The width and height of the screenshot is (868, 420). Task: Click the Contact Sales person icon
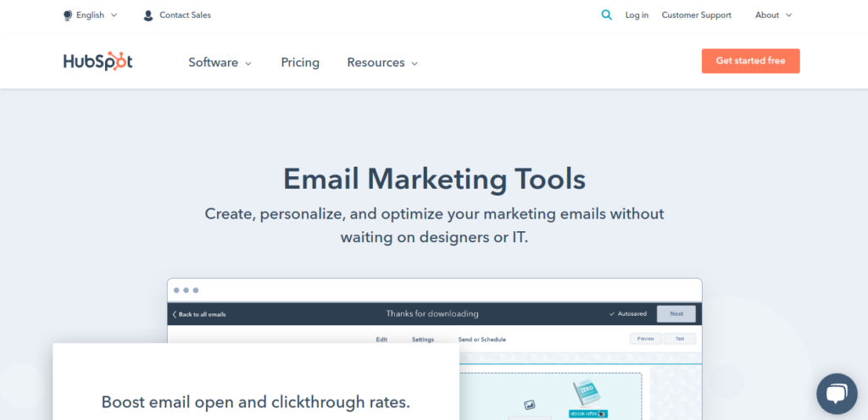147,15
